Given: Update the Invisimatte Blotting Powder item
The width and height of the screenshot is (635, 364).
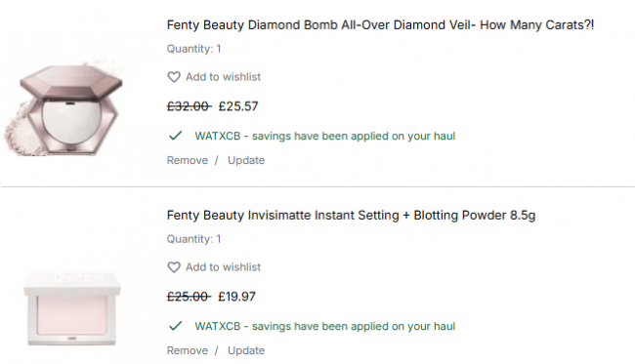Looking at the screenshot, I should click(x=246, y=350).
